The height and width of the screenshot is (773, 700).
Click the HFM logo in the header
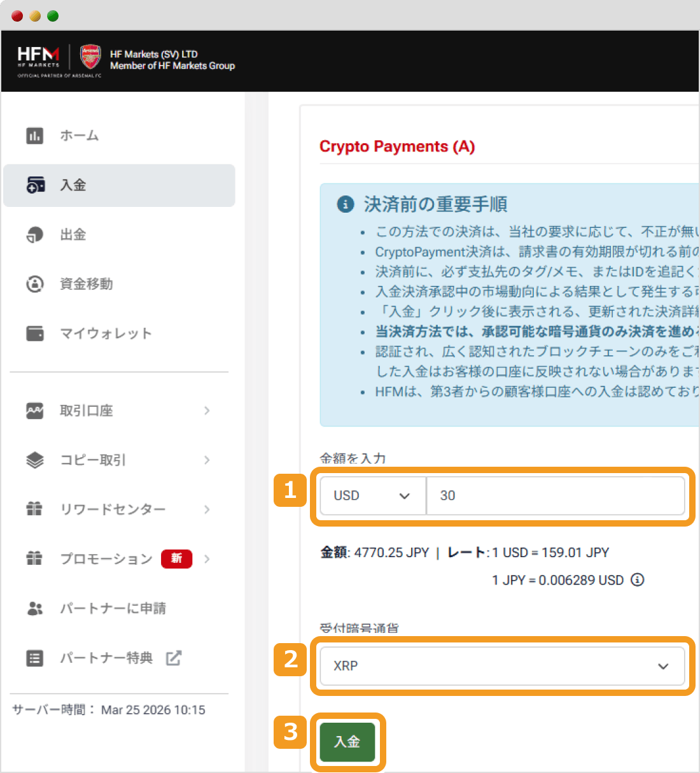(40, 57)
